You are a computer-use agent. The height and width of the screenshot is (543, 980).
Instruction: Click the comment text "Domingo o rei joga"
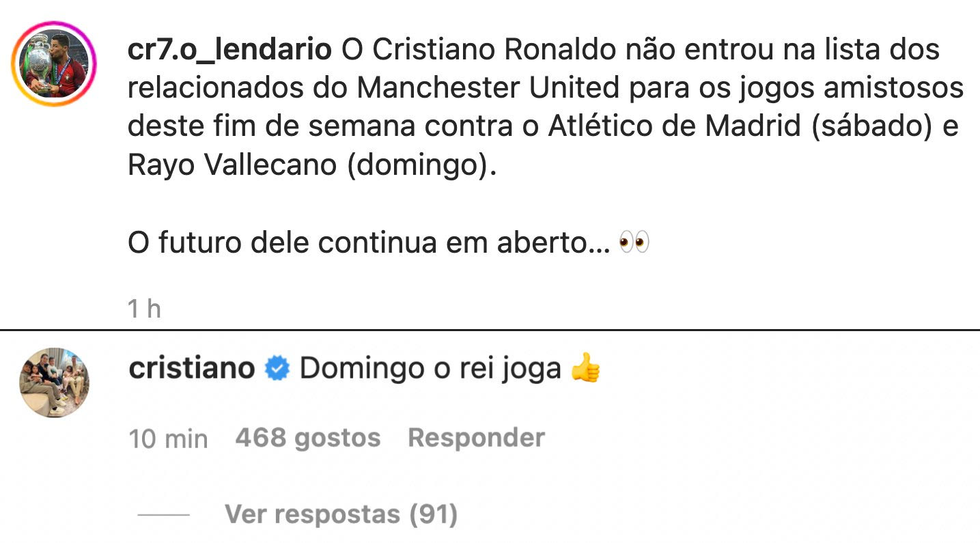pos(430,370)
